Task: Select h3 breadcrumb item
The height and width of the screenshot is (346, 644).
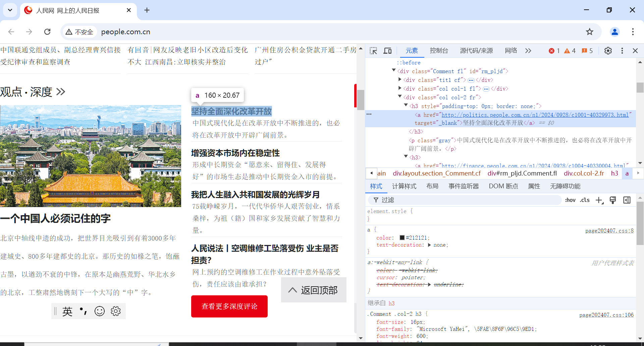Action: 614,174
